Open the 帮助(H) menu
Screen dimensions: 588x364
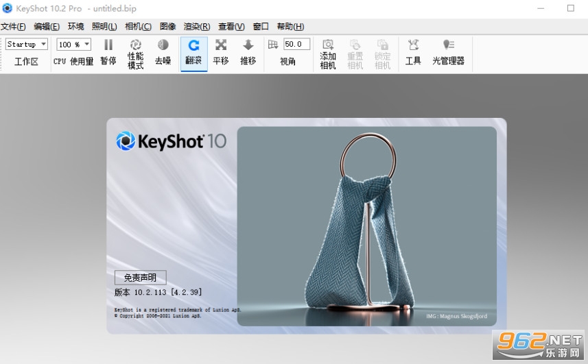tap(290, 27)
